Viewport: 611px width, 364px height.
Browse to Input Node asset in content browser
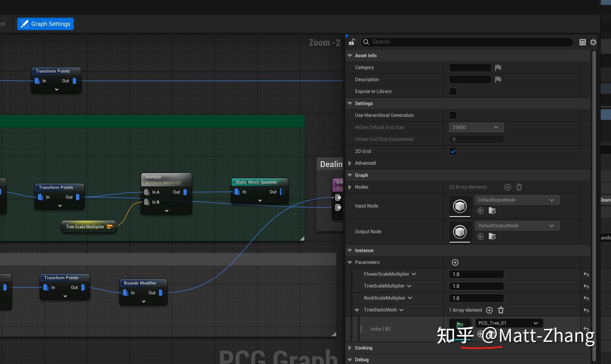[492, 211]
